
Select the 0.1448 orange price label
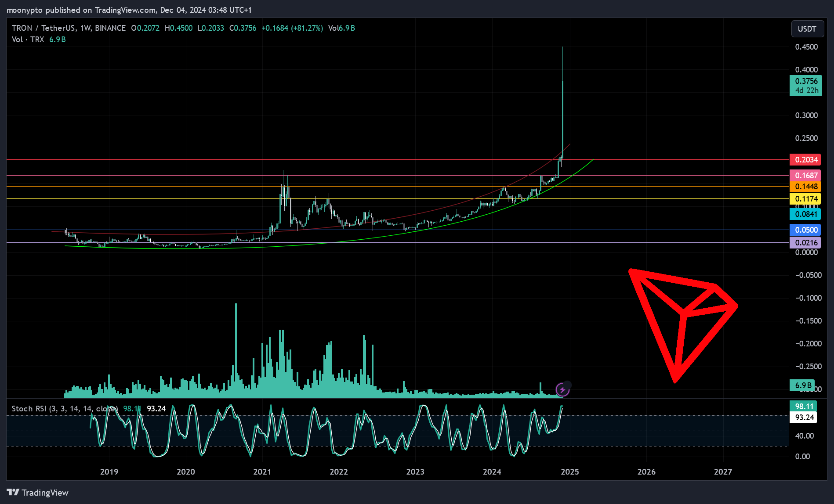tap(805, 187)
